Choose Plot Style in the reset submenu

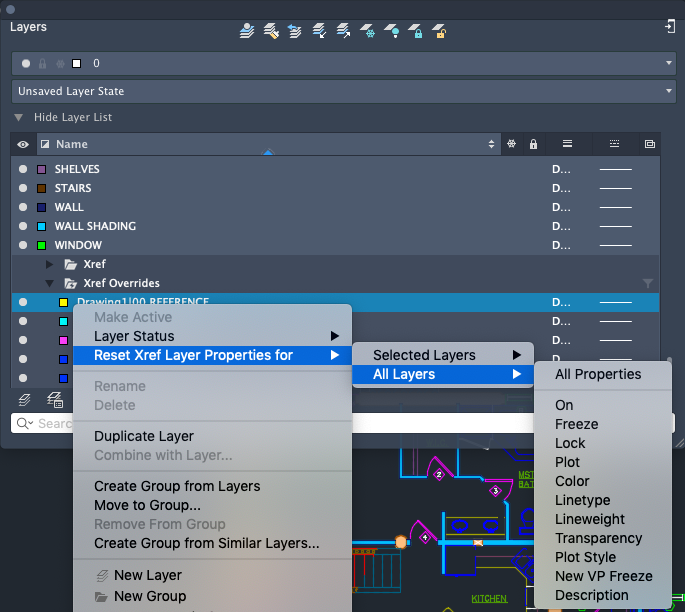pos(603,557)
